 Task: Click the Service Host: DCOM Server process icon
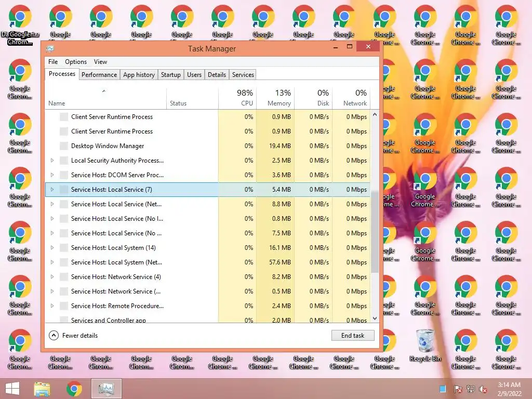[64, 175]
